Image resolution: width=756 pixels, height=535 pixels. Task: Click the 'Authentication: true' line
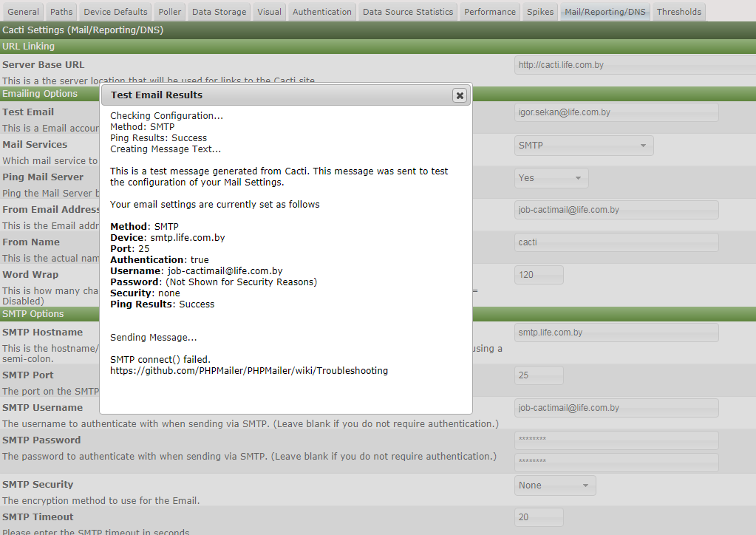coord(159,260)
